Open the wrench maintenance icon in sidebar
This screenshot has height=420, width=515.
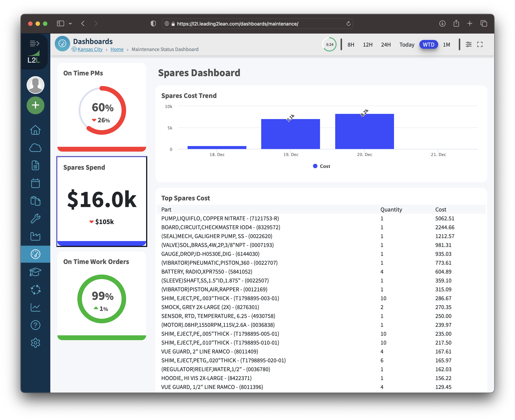35,219
